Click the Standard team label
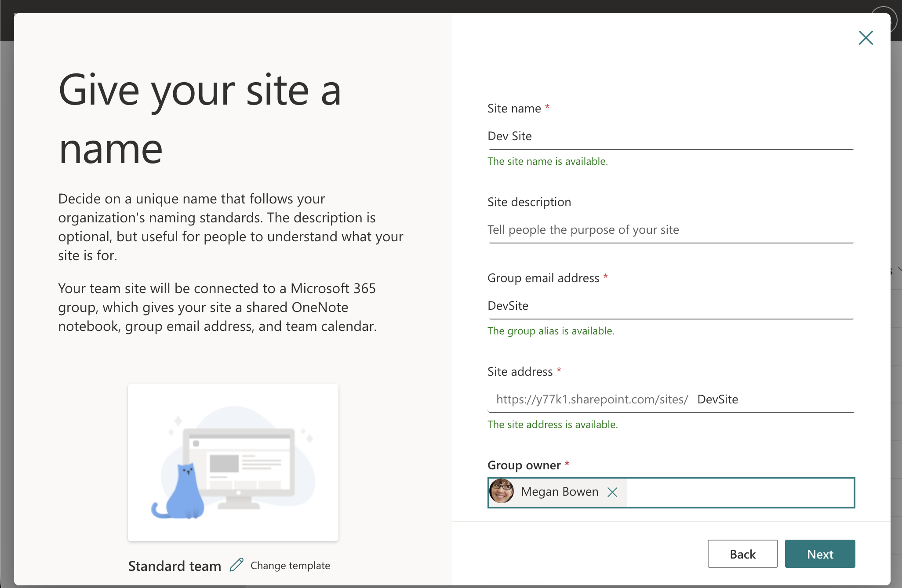 coord(175,566)
